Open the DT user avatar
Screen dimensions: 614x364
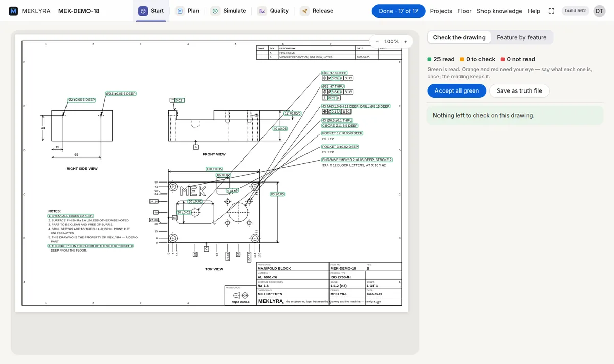coord(599,11)
